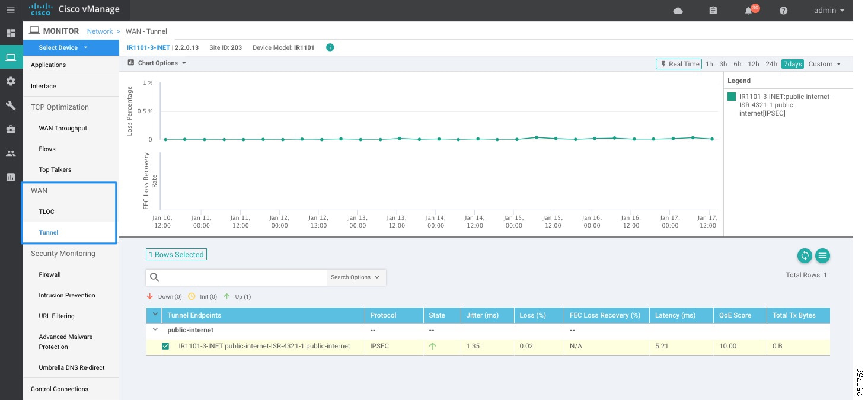Open the Search Options dropdown
This screenshot has height=400, width=868.
(356, 277)
